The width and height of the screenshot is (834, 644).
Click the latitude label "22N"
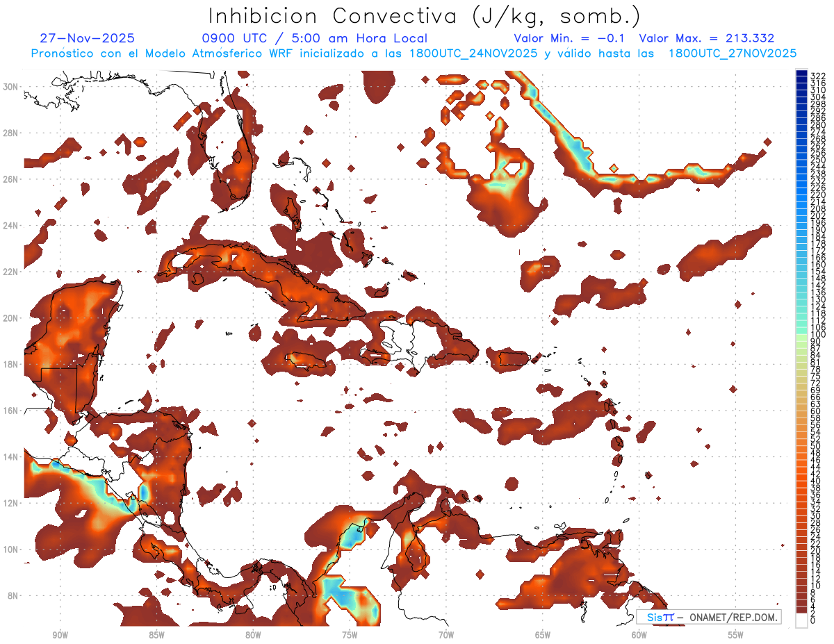click(11, 272)
